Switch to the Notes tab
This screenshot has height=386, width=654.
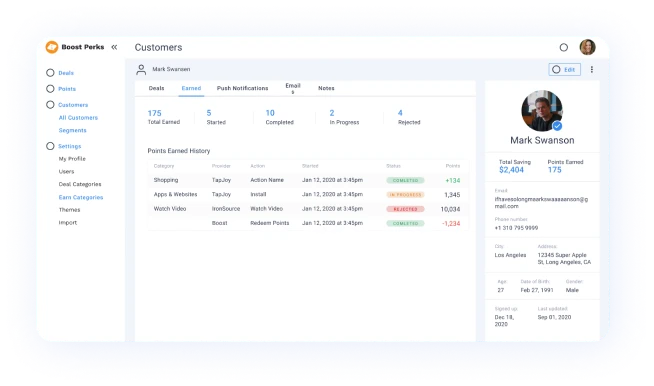point(326,88)
